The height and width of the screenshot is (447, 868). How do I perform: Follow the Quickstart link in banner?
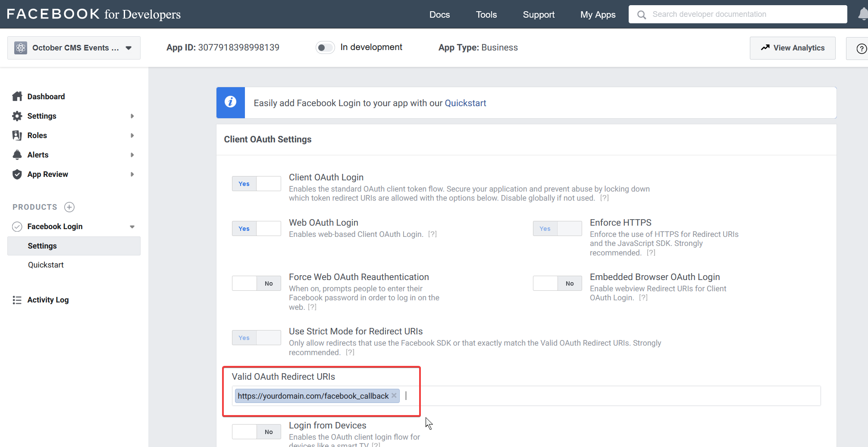[x=465, y=103]
